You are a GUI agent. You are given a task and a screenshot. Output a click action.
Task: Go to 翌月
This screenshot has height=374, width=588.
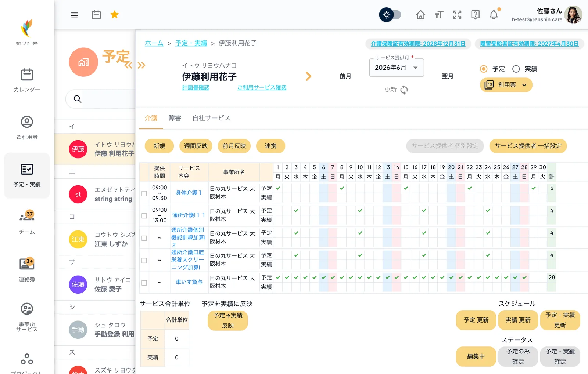[448, 76]
